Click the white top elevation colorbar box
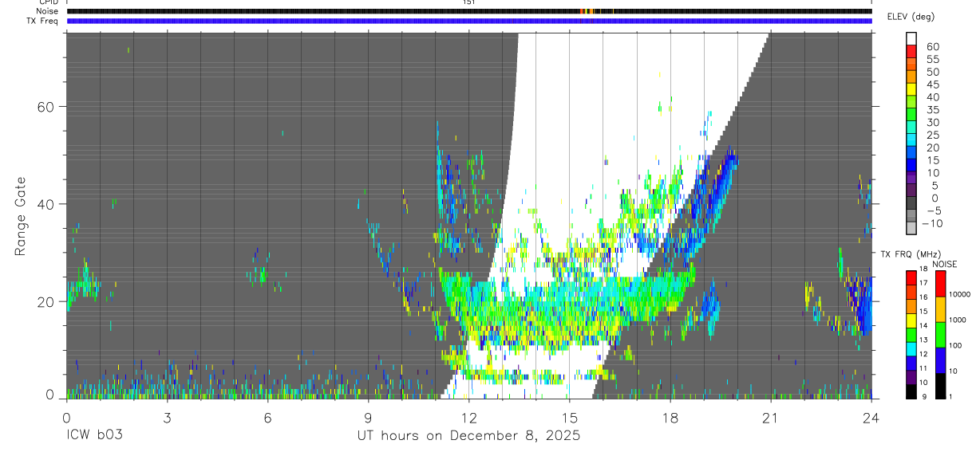 coord(911,37)
